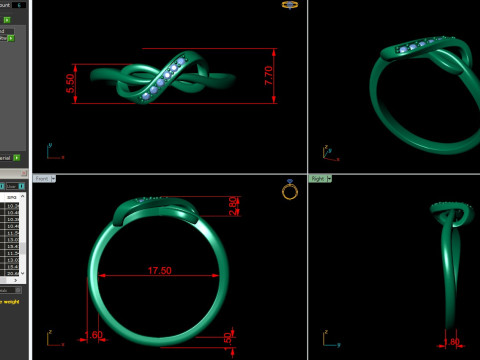The image size is (480, 360).
Task: Click the green play button beside the text box
Action: 11,38
